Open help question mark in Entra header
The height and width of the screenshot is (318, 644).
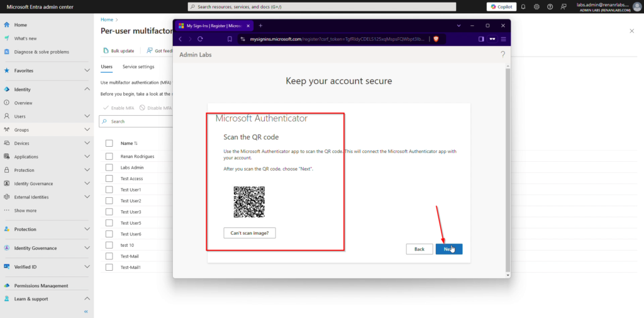point(550,6)
